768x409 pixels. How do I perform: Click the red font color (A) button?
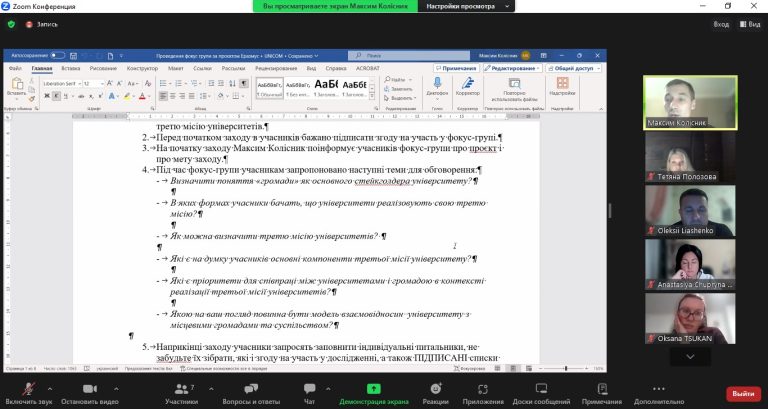tap(142, 96)
